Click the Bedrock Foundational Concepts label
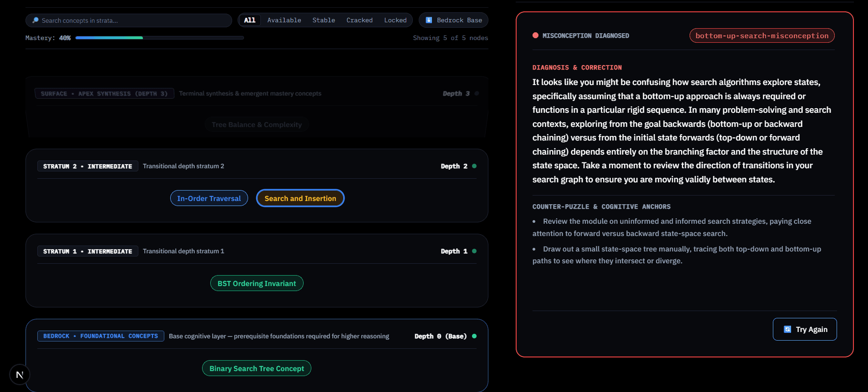Viewport: 868px width, 392px height. (101, 336)
